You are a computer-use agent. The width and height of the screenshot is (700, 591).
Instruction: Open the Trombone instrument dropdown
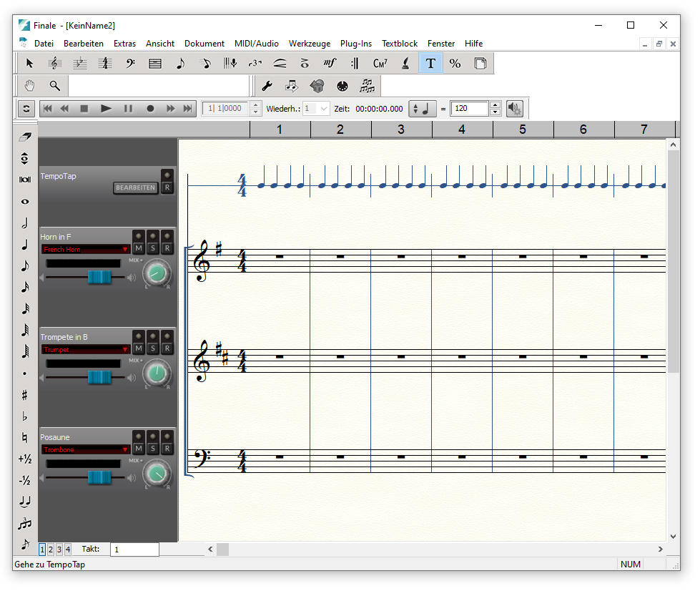pos(85,449)
